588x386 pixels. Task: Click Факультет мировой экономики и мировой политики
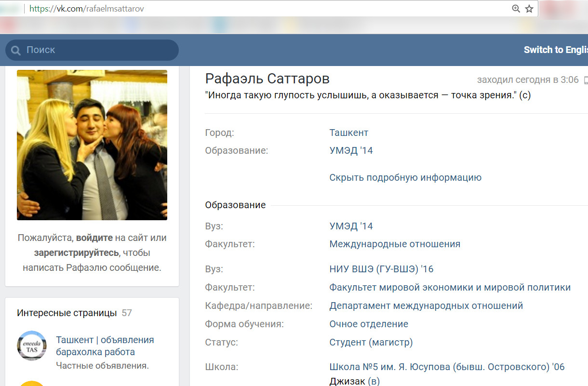click(x=450, y=288)
